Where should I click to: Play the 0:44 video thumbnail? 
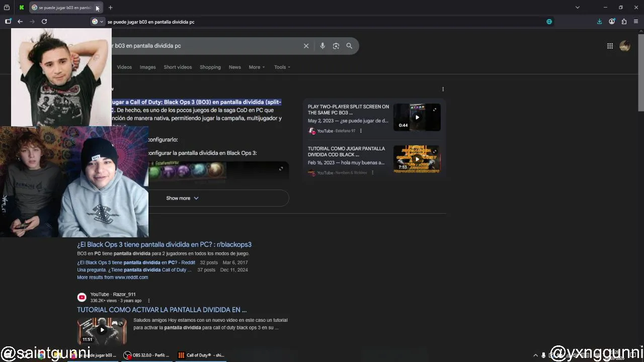coord(417,117)
